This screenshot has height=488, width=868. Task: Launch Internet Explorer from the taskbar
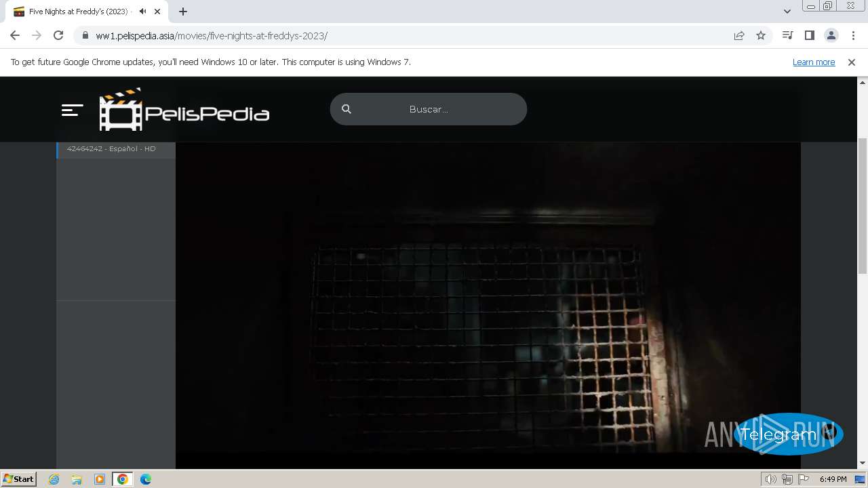coord(54,479)
